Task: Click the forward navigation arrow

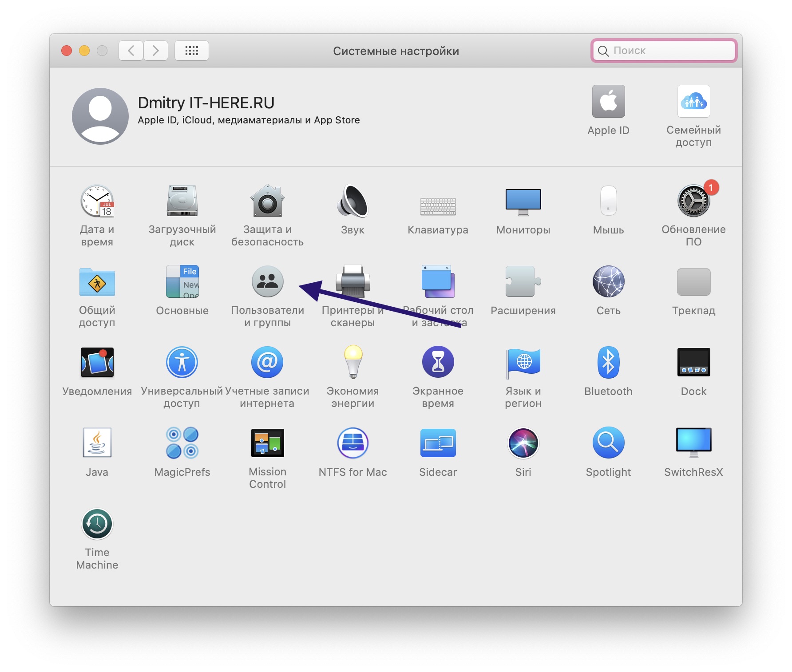Action: tap(155, 51)
